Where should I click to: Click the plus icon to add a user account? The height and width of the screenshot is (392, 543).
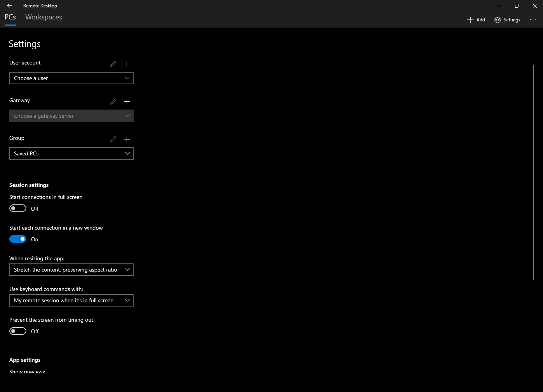pos(127,64)
